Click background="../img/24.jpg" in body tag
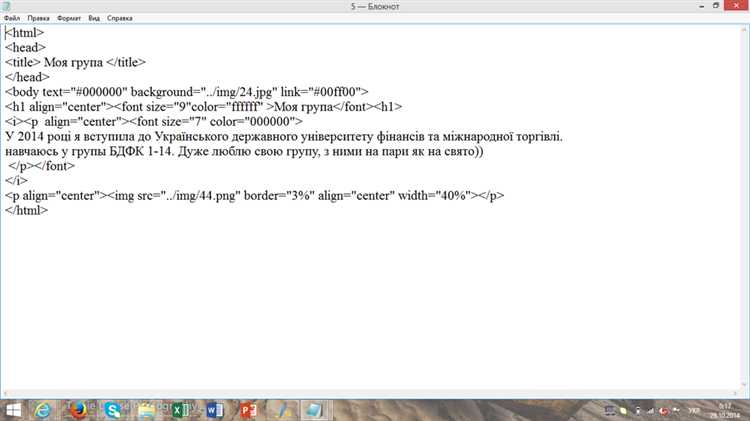Screen dimensions: 750x421 [x=204, y=92]
